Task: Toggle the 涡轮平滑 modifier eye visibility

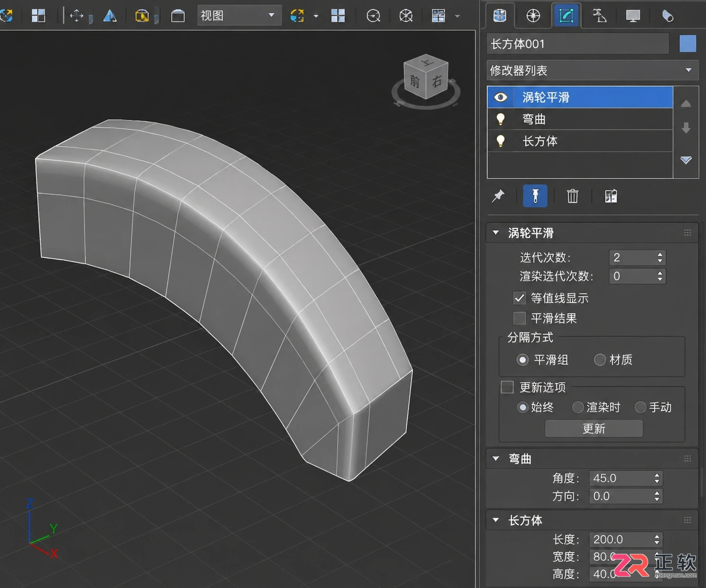Action: tap(500, 97)
